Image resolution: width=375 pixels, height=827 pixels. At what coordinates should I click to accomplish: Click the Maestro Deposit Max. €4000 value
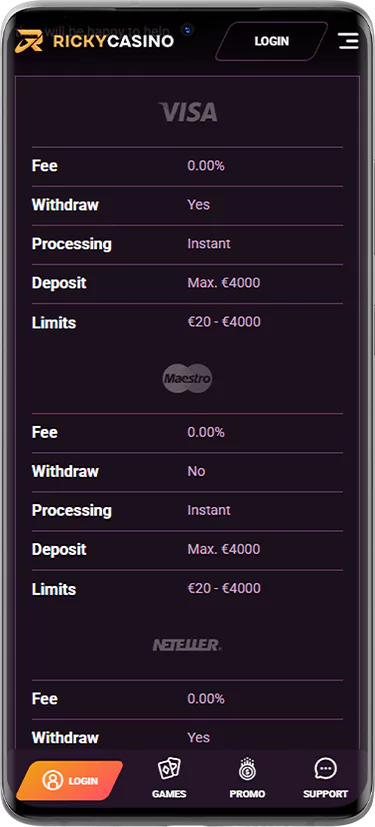coord(224,549)
